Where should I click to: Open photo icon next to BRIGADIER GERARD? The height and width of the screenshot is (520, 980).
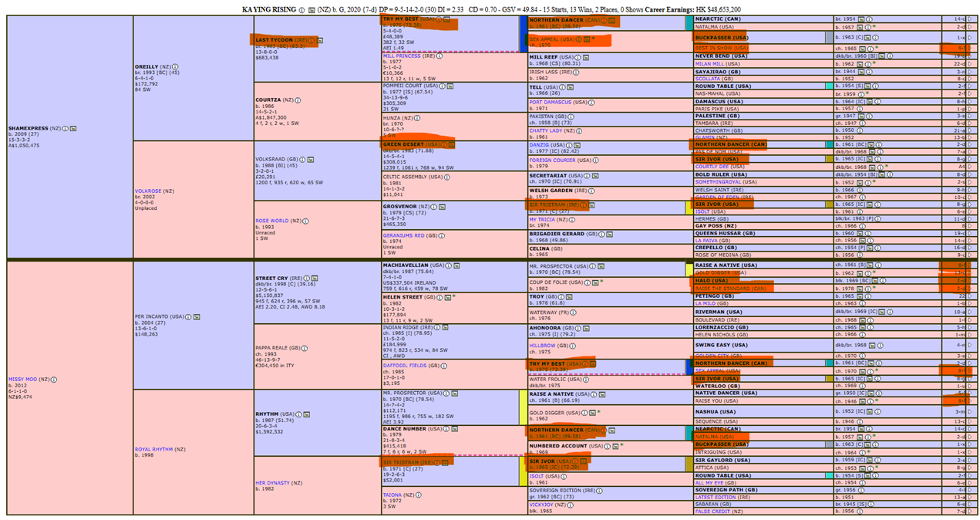click(609, 233)
